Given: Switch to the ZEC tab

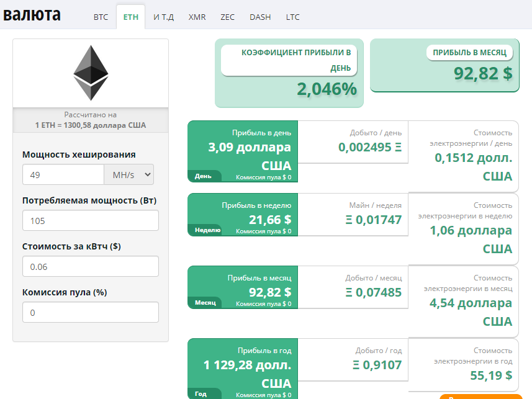Looking at the screenshot, I should pyautogui.click(x=227, y=17).
